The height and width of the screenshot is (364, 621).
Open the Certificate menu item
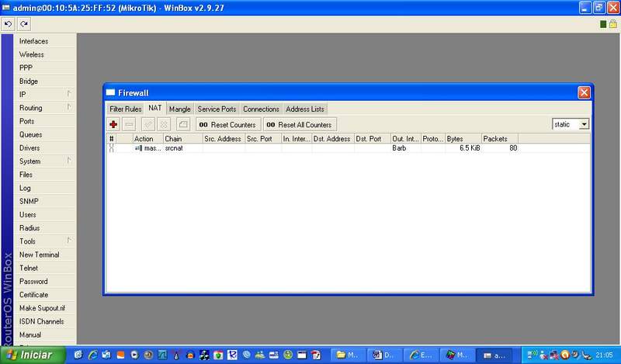45,295
